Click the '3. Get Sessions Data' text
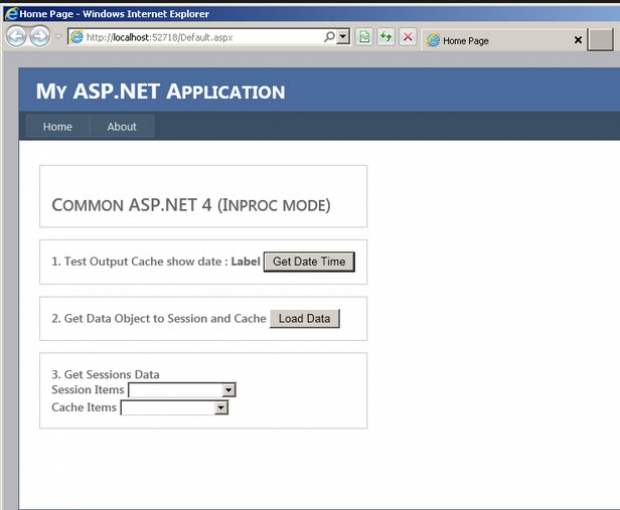Screen dimensions: 620x510 pyautogui.click(x=106, y=374)
